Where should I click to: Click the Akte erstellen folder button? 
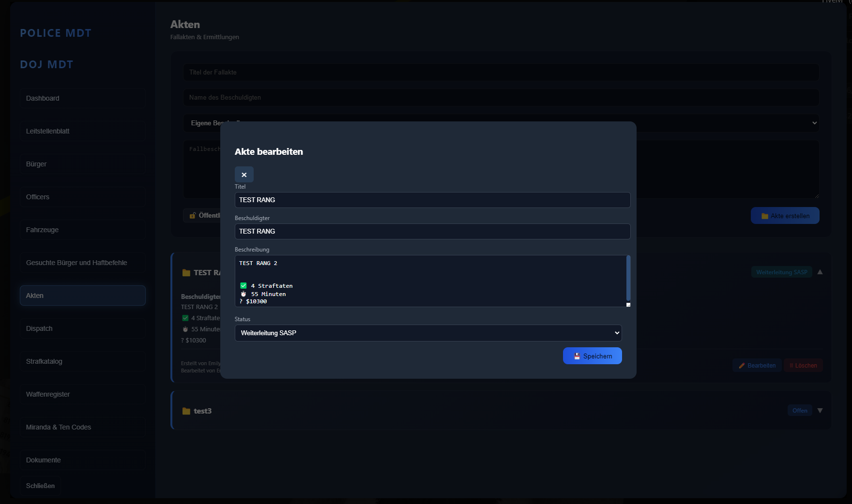(x=785, y=216)
